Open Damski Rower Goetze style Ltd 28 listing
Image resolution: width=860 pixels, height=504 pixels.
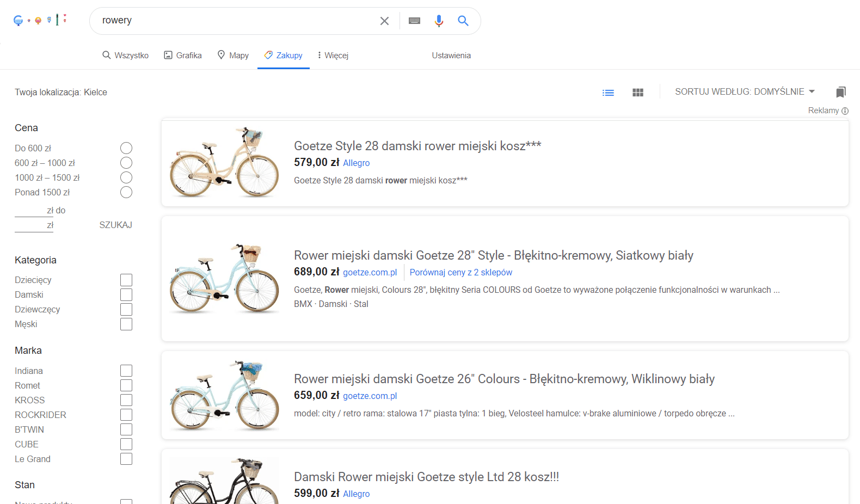point(426,477)
